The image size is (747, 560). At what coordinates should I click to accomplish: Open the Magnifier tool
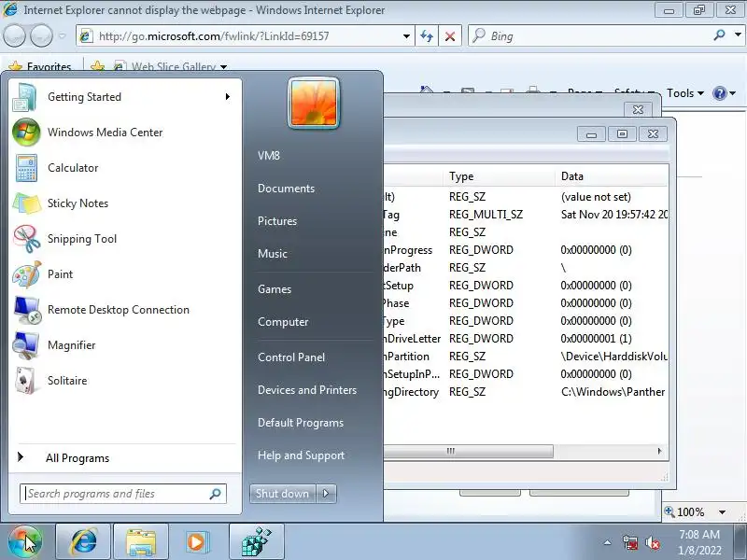point(125,345)
